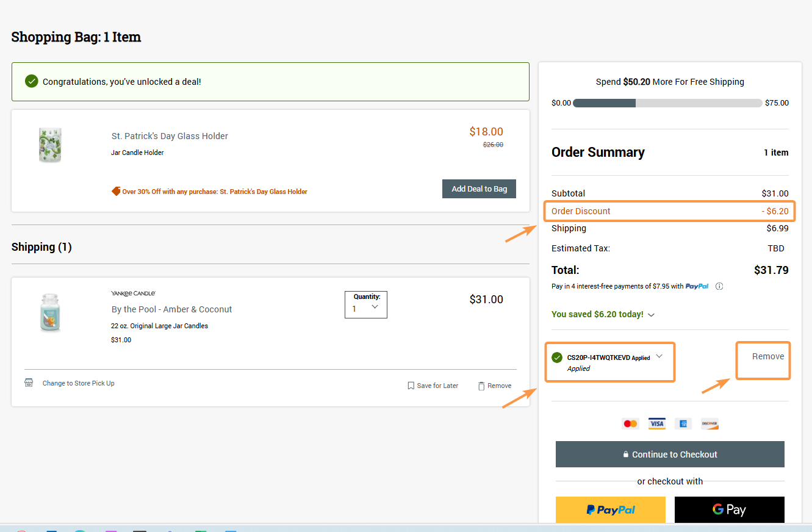
Task: Click the Save for Later bookmark icon
Action: [411, 386]
